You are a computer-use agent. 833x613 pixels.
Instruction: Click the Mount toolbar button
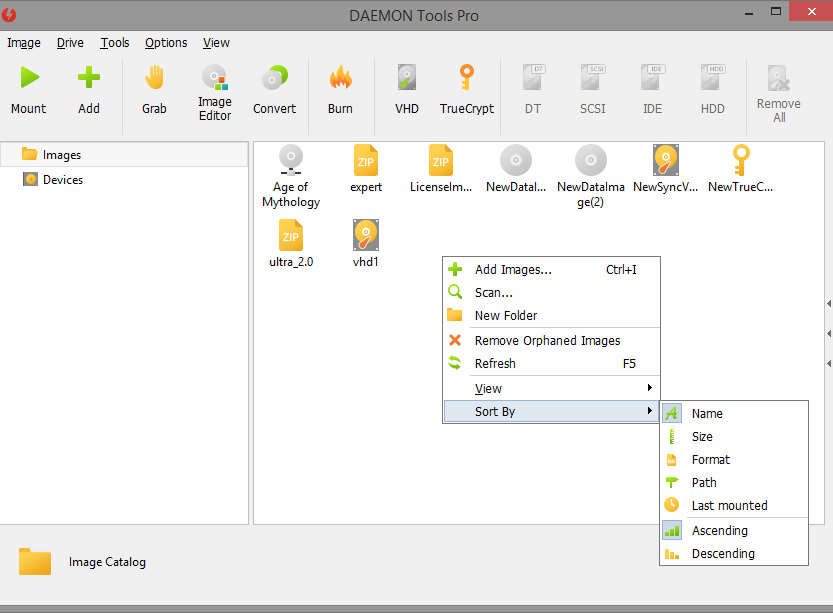pyautogui.click(x=29, y=90)
